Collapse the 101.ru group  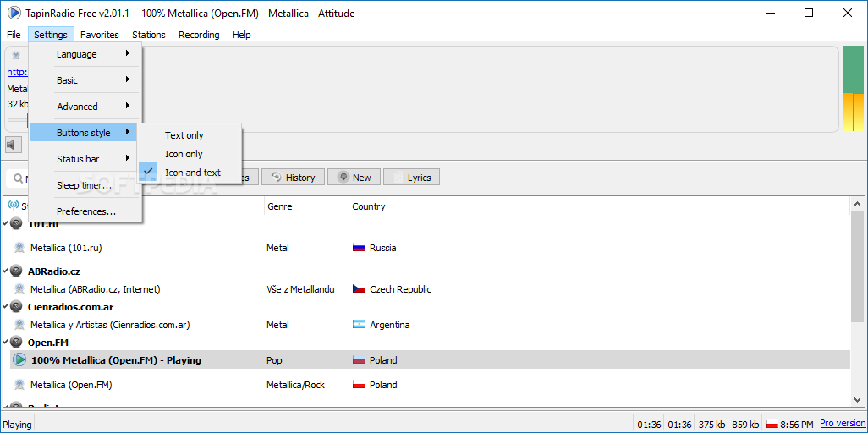(x=5, y=224)
